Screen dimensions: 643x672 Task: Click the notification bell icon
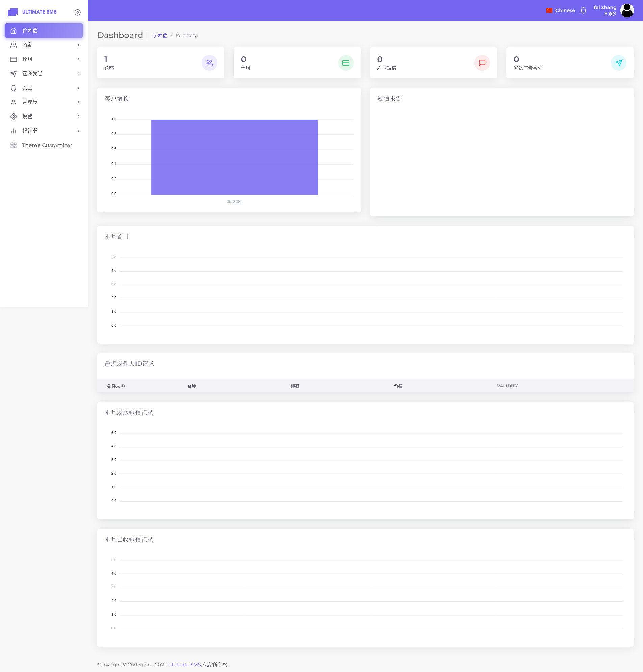pyautogui.click(x=583, y=10)
